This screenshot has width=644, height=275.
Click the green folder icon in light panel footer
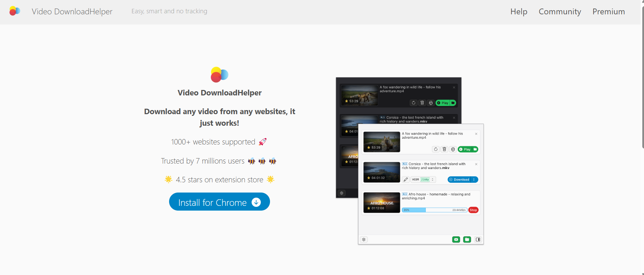[467, 240]
